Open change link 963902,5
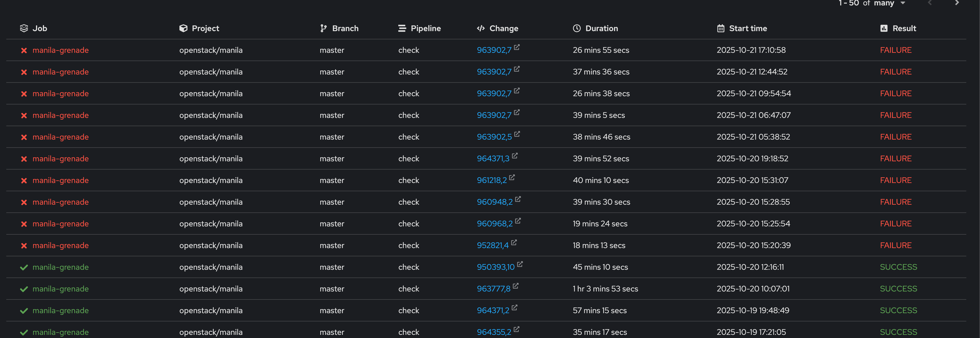980x338 pixels. [494, 137]
